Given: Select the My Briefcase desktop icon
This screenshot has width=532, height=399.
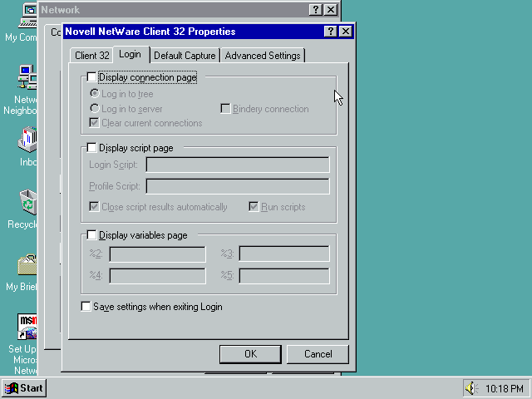Looking at the screenshot, I should pos(27,264).
